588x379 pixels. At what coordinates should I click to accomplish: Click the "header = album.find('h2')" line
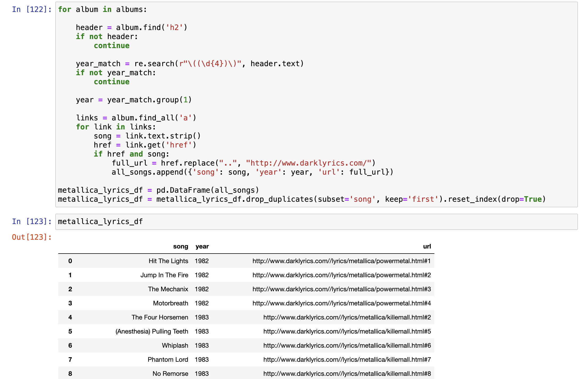click(132, 28)
